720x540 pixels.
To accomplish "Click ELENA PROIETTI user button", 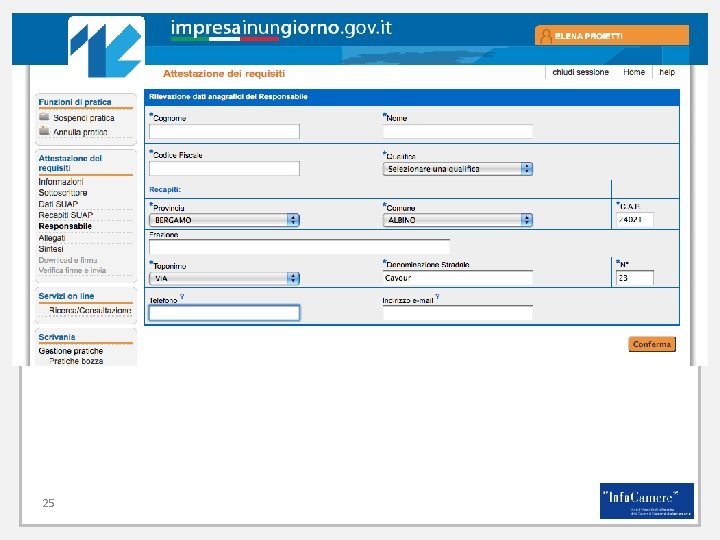I will (x=612, y=35).
